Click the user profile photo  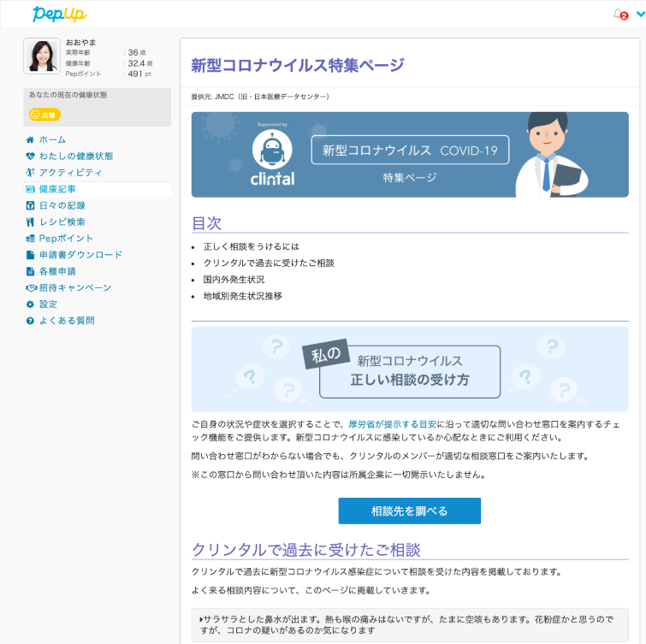point(42,56)
